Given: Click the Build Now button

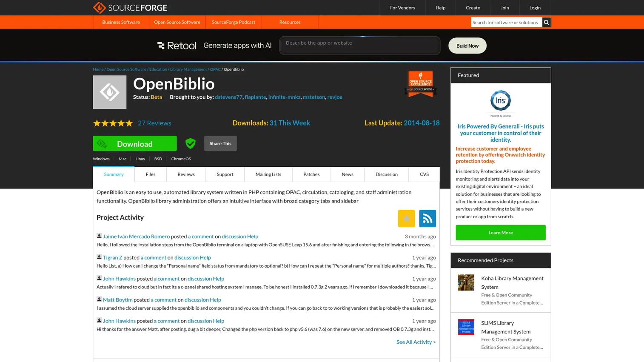Looking at the screenshot, I should pyautogui.click(x=467, y=46).
